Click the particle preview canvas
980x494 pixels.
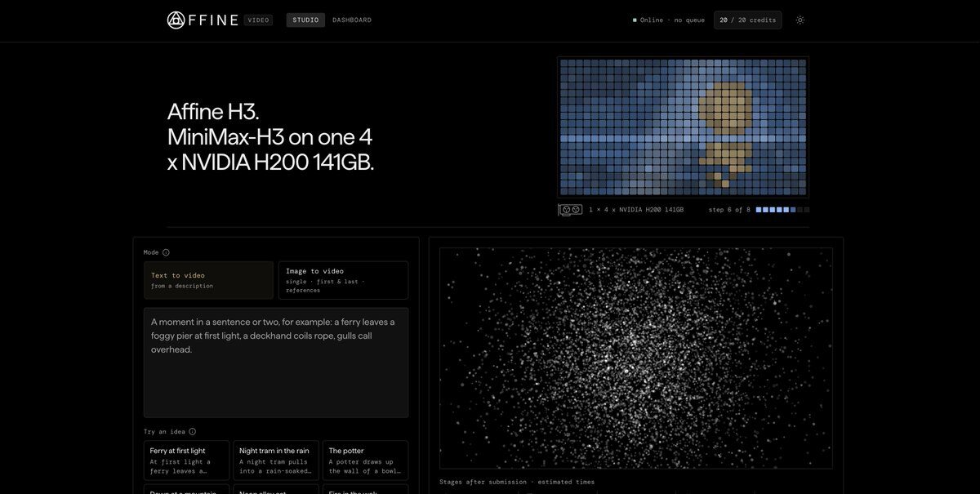pos(636,358)
